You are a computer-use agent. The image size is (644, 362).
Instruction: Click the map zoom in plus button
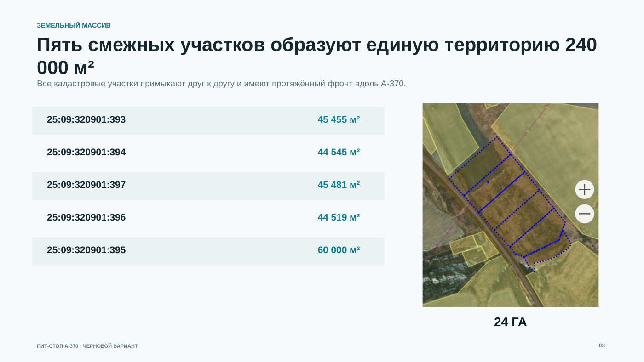[585, 189]
